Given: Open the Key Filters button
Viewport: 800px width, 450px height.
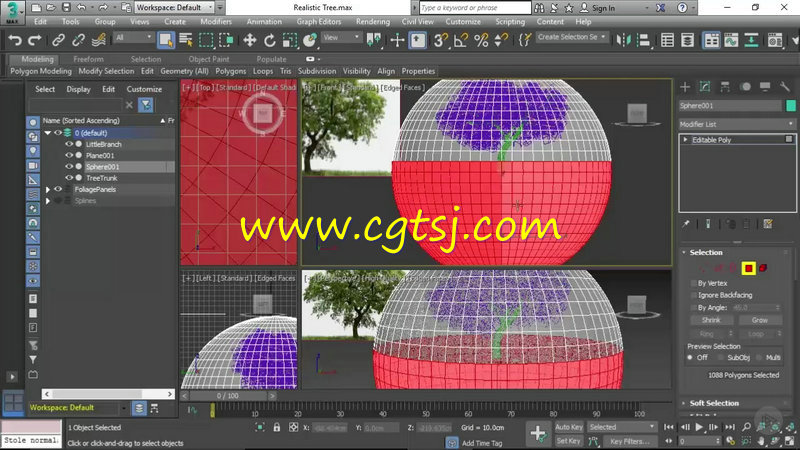Looking at the screenshot, I should point(630,441).
